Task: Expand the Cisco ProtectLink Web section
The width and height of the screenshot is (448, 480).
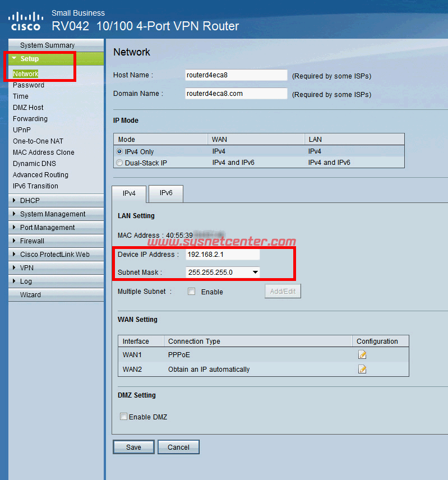Action: point(56,255)
